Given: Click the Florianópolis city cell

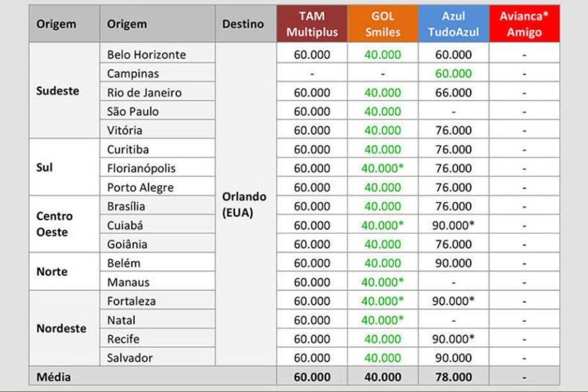Looking at the screenshot, I should [x=141, y=169].
